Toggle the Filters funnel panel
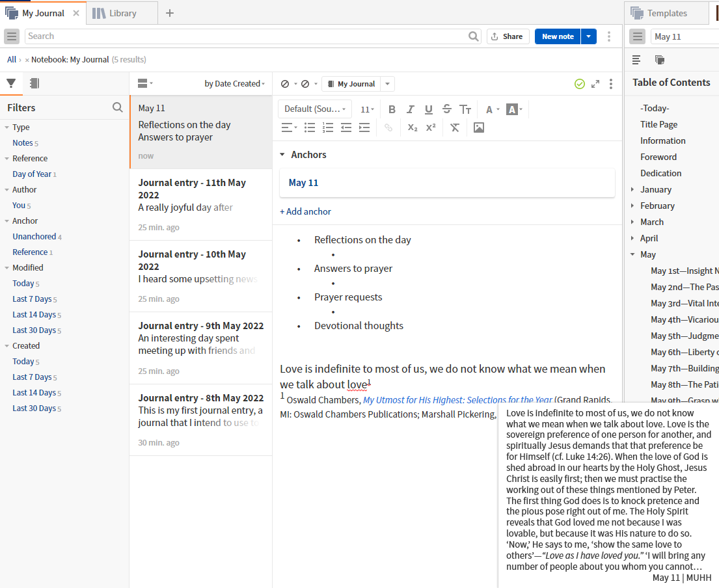The width and height of the screenshot is (719, 588). pos(11,83)
